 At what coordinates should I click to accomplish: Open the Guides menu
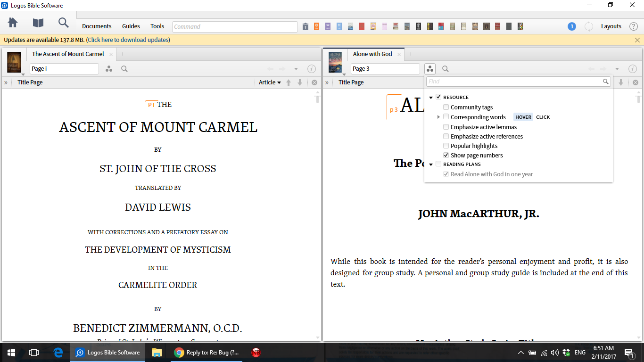(x=131, y=26)
